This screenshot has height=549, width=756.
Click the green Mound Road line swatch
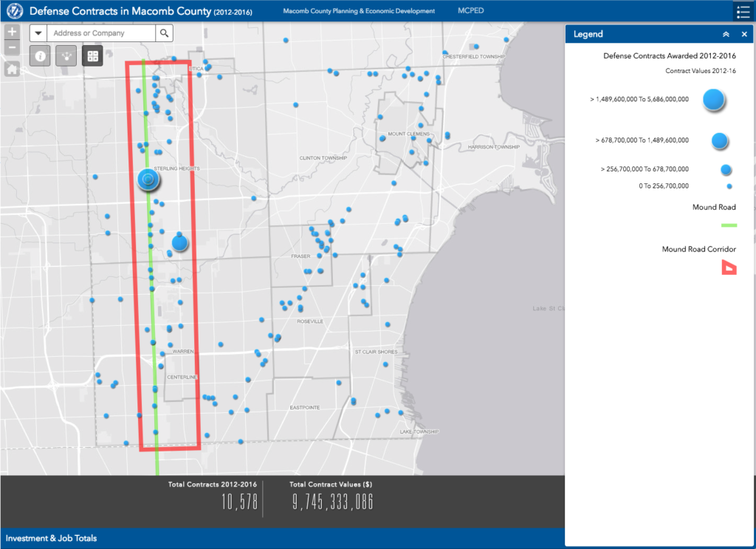click(729, 223)
